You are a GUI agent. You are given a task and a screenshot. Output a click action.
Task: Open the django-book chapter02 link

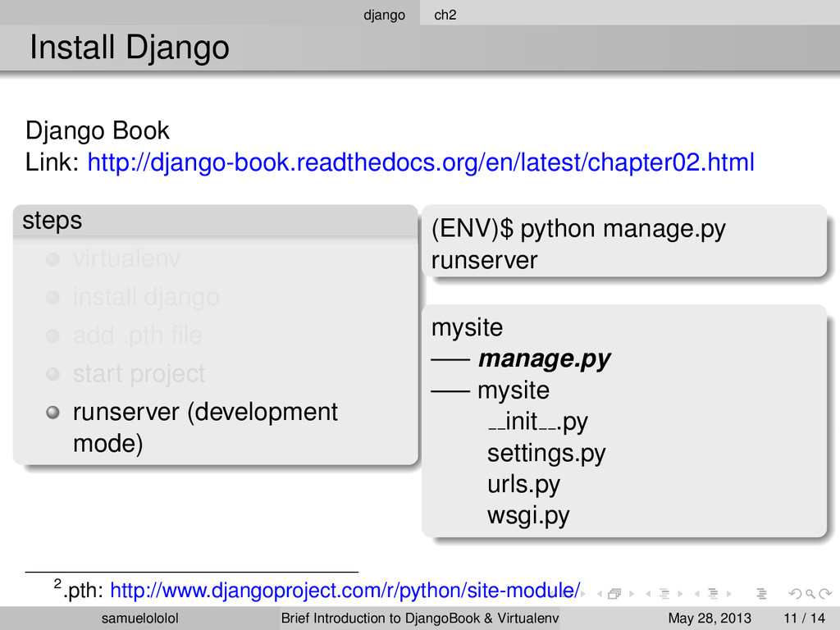click(x=421, y=162)
